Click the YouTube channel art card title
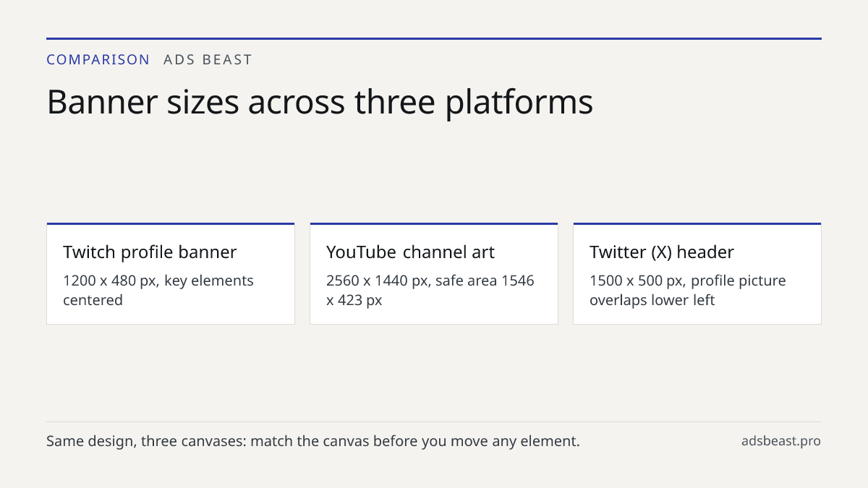 410,252
